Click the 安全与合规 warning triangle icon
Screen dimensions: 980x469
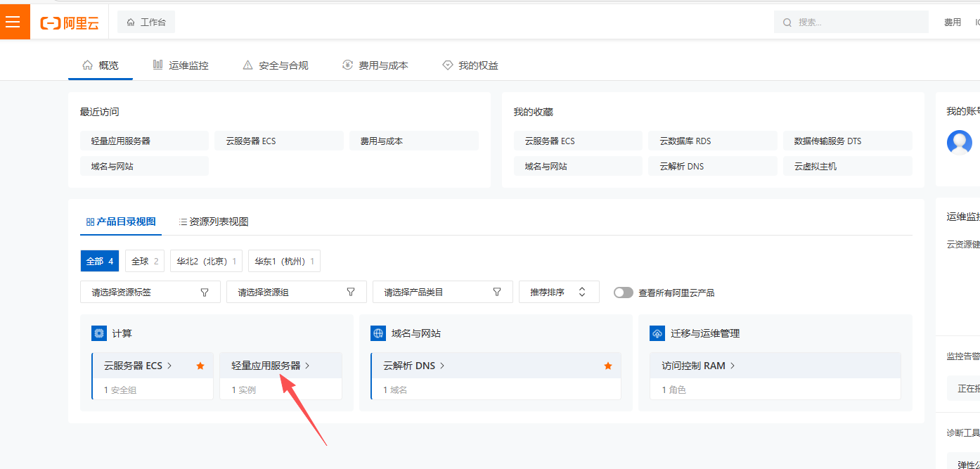(x=247, y=65)
